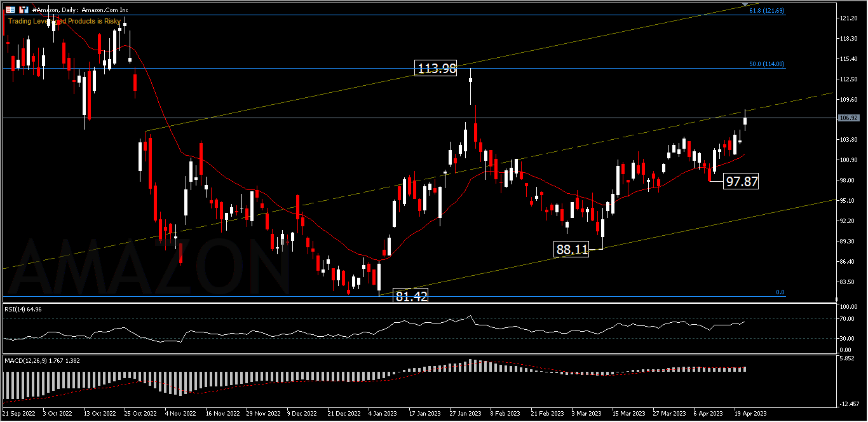Click the '19 Apr 2023' date on time axis

(750, 413)
